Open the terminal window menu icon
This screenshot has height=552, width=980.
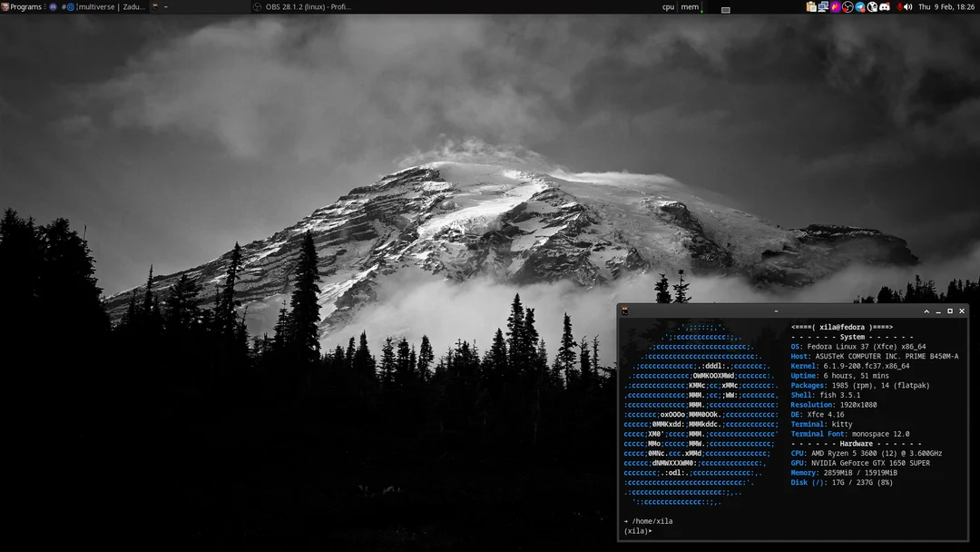627,310
